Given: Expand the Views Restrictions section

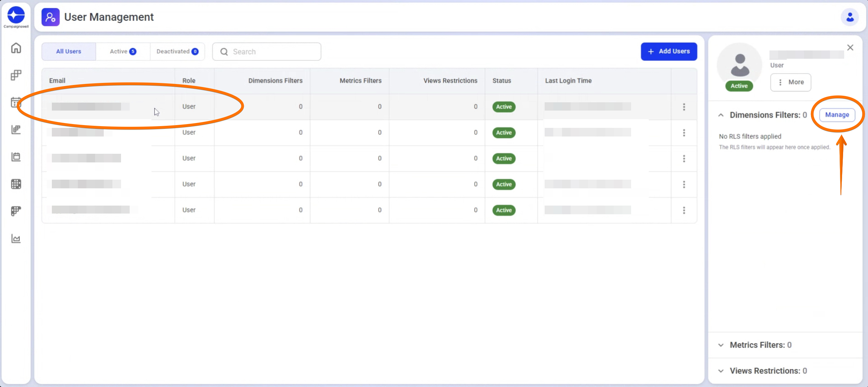Looking at the screenshot, I should 721,371.
